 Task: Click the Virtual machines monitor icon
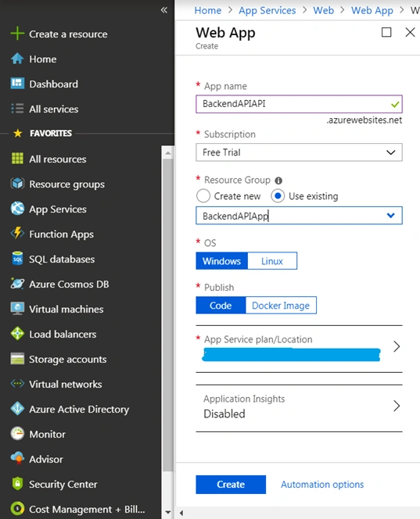click(17, 309)
